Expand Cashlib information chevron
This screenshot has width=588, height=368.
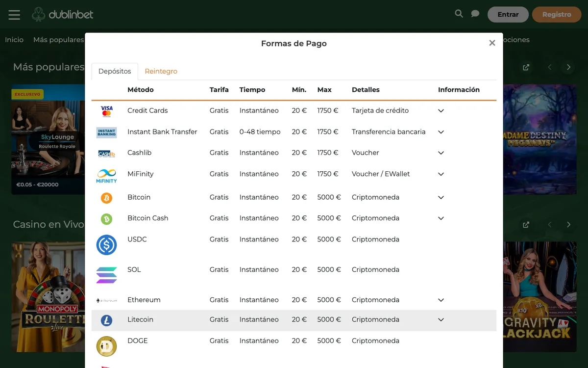point(441,153)
